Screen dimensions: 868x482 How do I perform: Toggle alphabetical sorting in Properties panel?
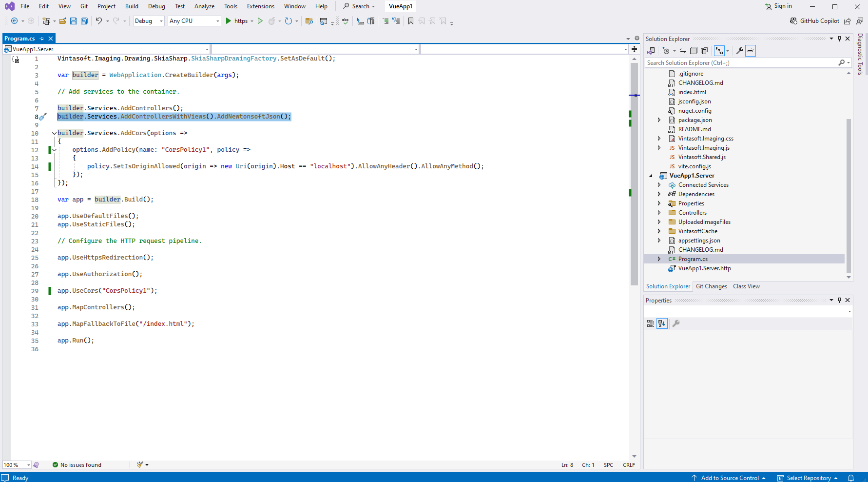coord(662,323)
